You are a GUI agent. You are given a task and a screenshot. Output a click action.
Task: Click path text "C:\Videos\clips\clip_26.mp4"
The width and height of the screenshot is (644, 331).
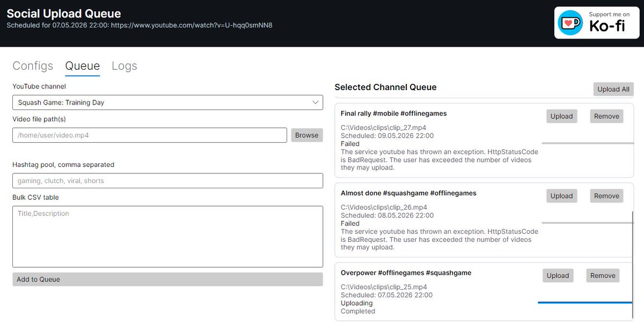click(x=384, y=208)
